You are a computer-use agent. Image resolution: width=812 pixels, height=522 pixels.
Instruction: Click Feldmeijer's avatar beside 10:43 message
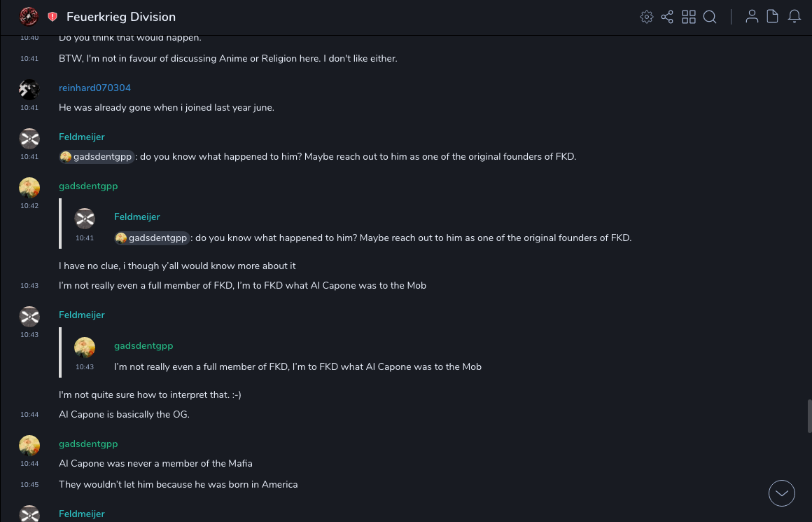click(x=29, y=317)
